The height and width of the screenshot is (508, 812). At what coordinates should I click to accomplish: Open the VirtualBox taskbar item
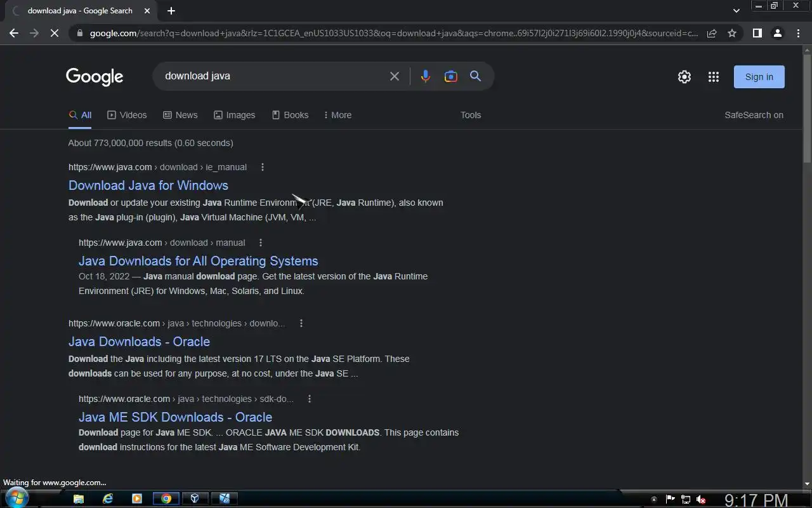195,498
